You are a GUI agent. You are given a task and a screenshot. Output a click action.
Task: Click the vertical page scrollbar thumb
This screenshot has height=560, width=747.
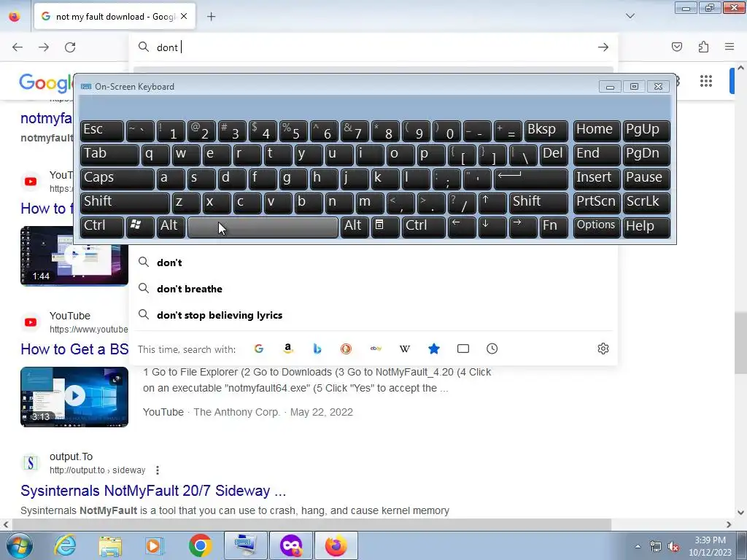740,343
